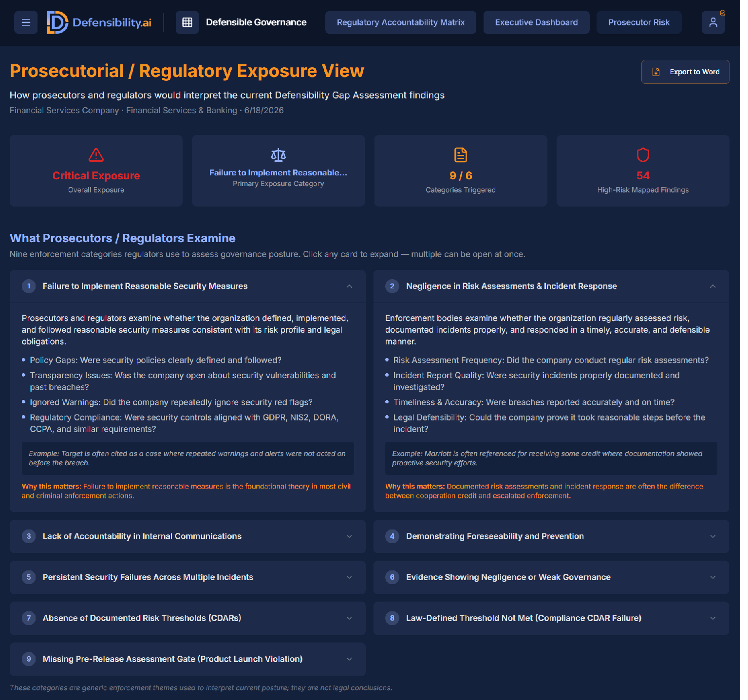Expand Evidence Showing Negligence or Weak Governance

pos(551,577)
